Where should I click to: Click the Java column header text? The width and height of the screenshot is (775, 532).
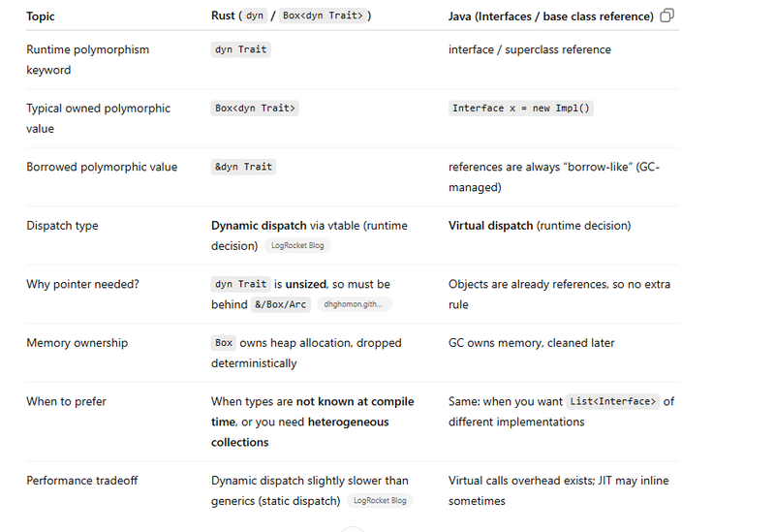click(x=551, y=16)
